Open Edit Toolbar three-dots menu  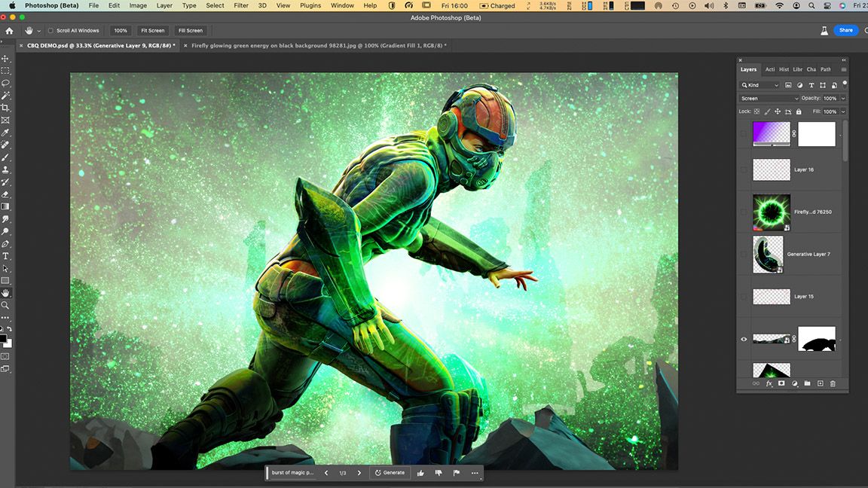(x=5, y=318)
